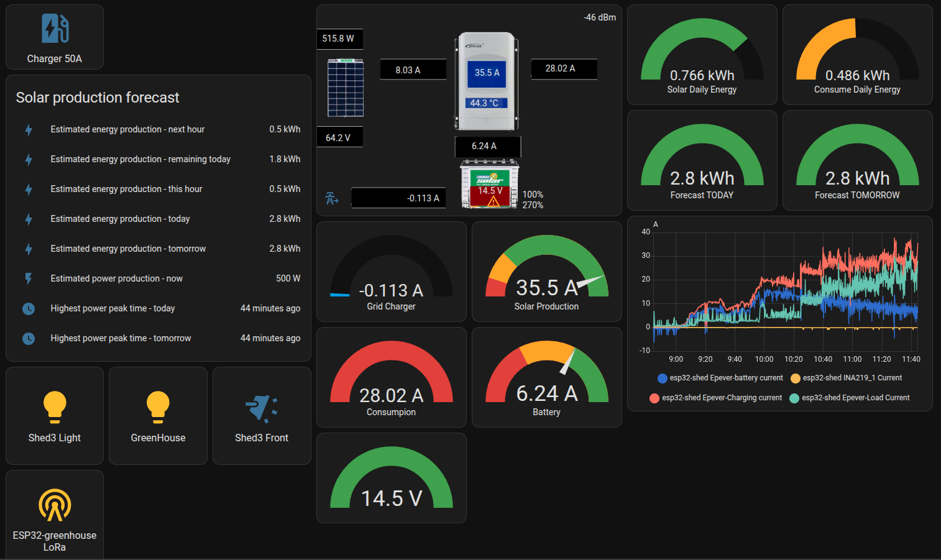Click the Charger 50A EV station icon

point(55,29)
